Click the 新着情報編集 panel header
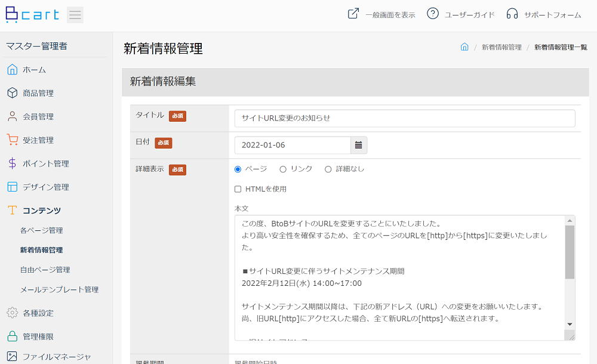Viewport: 597px width, 364px height. [355, 82]
